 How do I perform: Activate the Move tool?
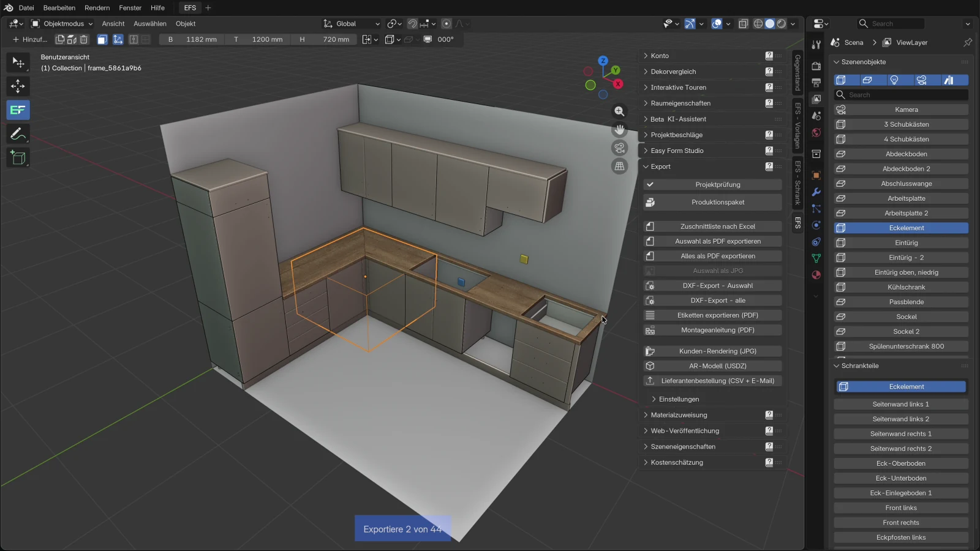point(18,86)
